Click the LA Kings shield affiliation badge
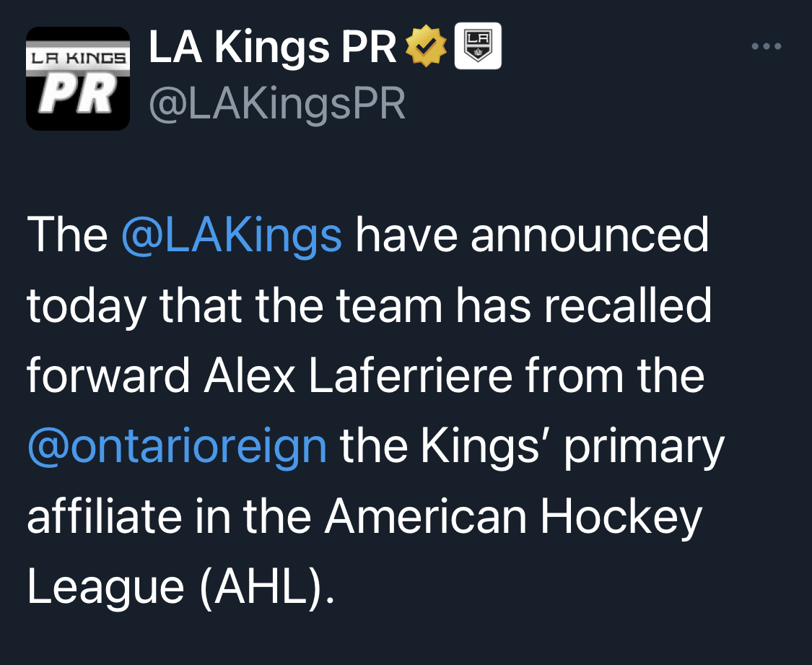The width and height of the screenshot is (812, 665). (x=478, y=45)
